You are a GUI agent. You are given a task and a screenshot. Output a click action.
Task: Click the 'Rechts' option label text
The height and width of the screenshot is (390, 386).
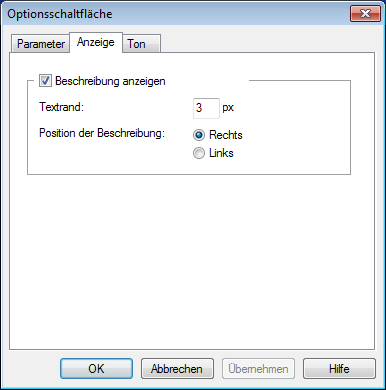click(226, 135)
